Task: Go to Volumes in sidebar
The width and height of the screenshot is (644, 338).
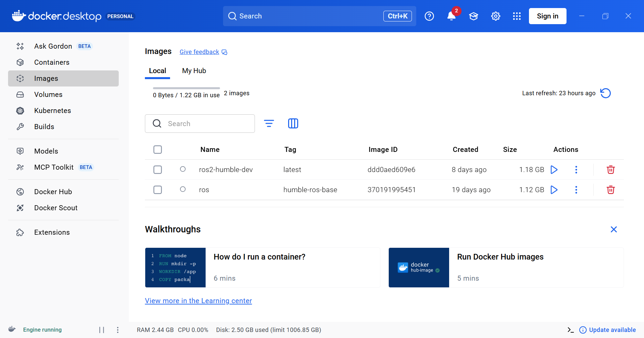Action: (48, 95)
